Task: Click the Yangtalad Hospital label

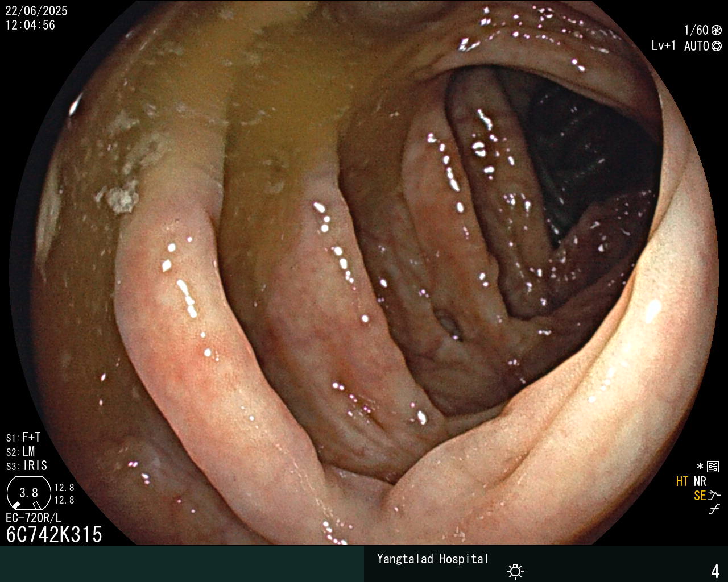Action: [433, 559]
